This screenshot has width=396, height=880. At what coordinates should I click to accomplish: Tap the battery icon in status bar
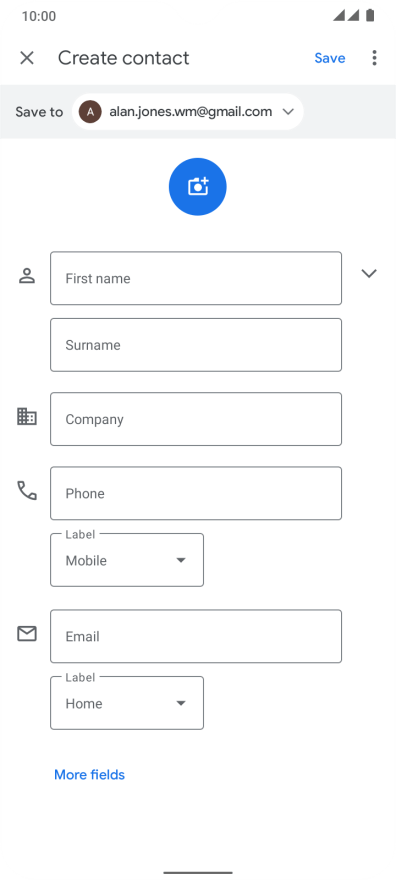pyautogui.click(x=370, y=15)
